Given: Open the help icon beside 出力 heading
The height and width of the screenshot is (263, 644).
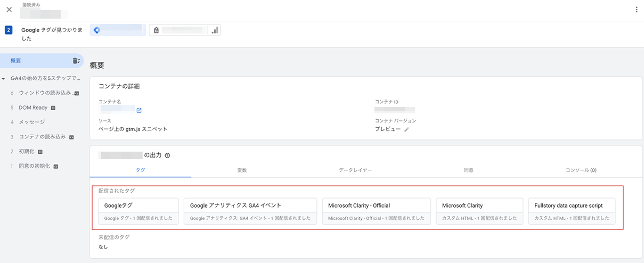Looking at the screenshot, I should tap(167, 155).
